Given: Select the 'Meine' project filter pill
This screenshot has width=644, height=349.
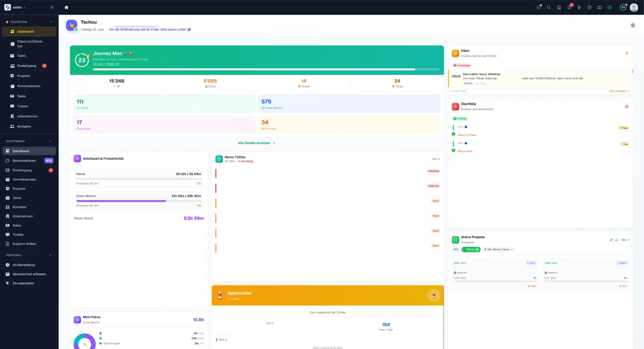Looking at the screenshot, I should (x=471, y=250).
